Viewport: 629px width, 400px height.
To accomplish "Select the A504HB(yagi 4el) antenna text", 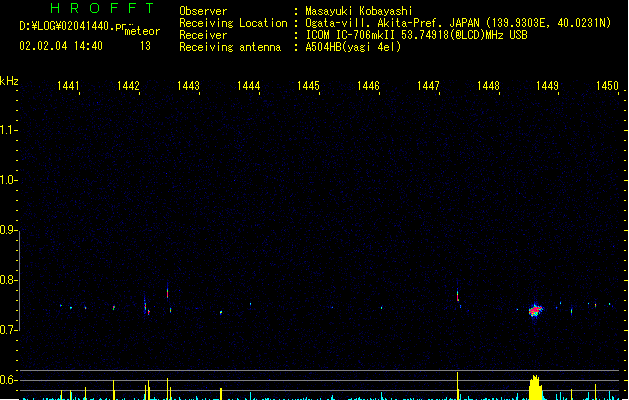I will coord(353,47).
